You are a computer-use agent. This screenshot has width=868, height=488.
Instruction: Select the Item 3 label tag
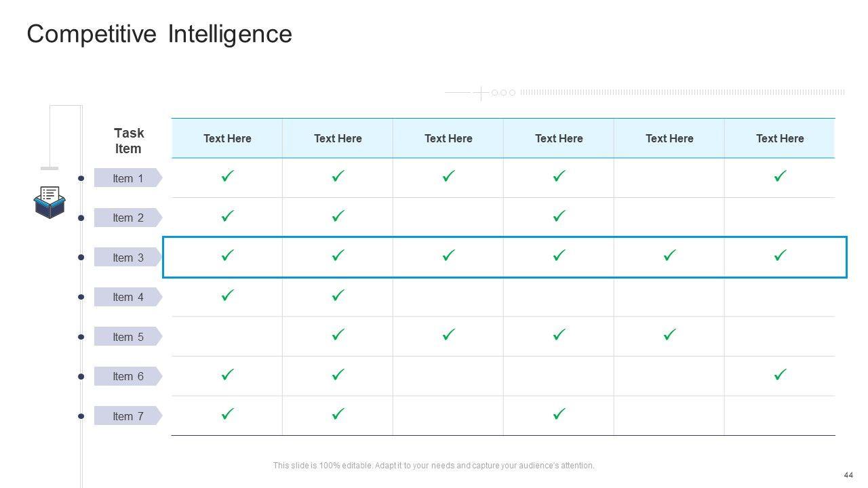click(127, 258)
